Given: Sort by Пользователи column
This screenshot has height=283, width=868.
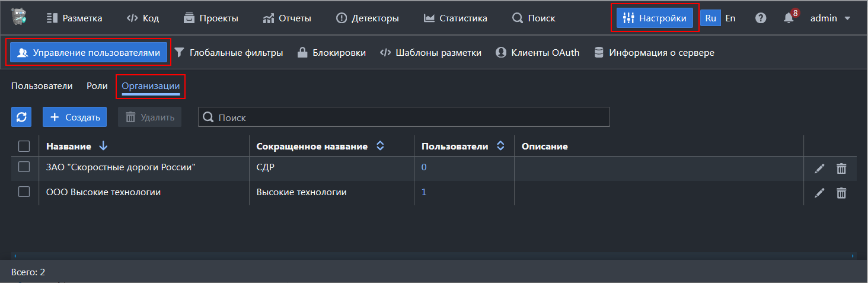Looking at the screenshot, I should coord(500,146).
